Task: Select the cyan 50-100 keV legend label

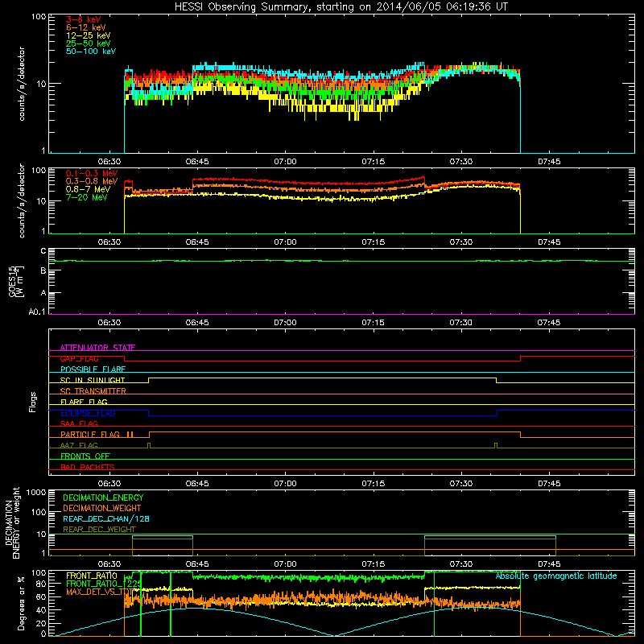Action: pos(90,52)
